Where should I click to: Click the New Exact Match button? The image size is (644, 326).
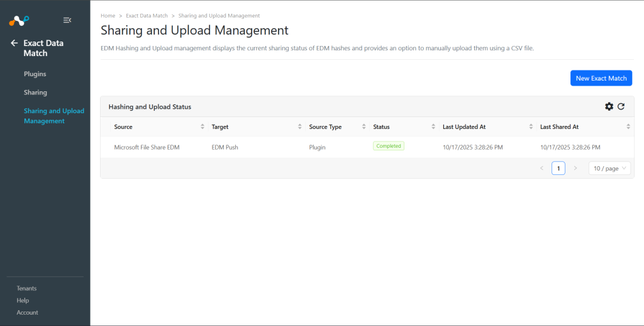pyautogui.click(x=601, y=78)
